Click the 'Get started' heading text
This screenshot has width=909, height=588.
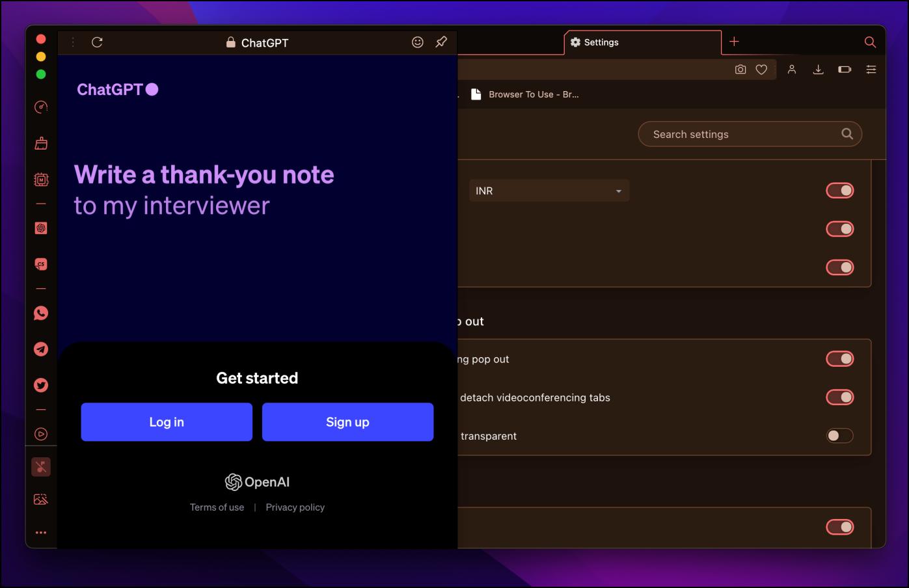tap(257, 378)
